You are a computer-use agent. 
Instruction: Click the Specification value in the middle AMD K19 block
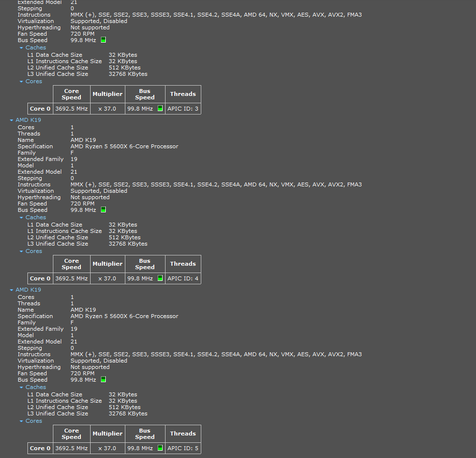pos(124,146)
